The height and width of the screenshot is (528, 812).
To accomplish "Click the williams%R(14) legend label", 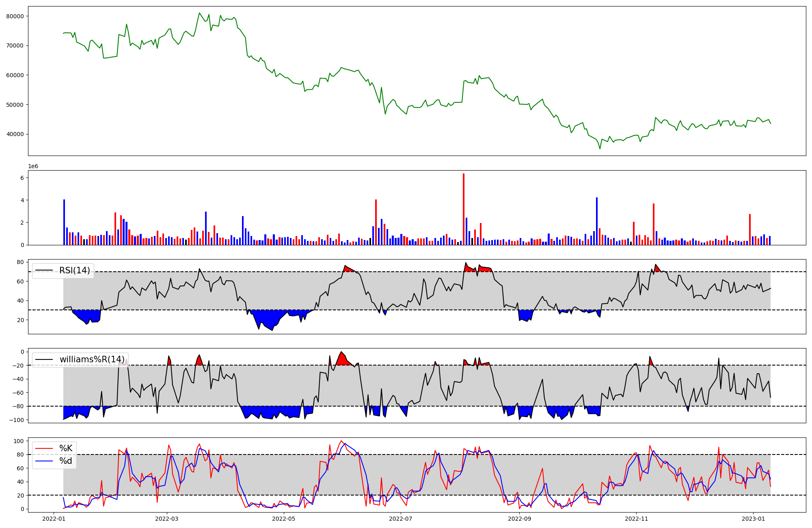I will point(92,359).
